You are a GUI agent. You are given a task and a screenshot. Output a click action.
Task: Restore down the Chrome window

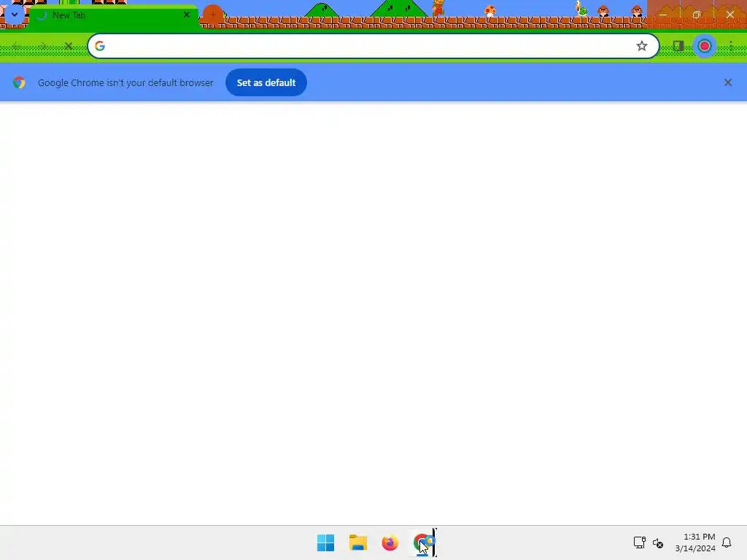point(696,15)
